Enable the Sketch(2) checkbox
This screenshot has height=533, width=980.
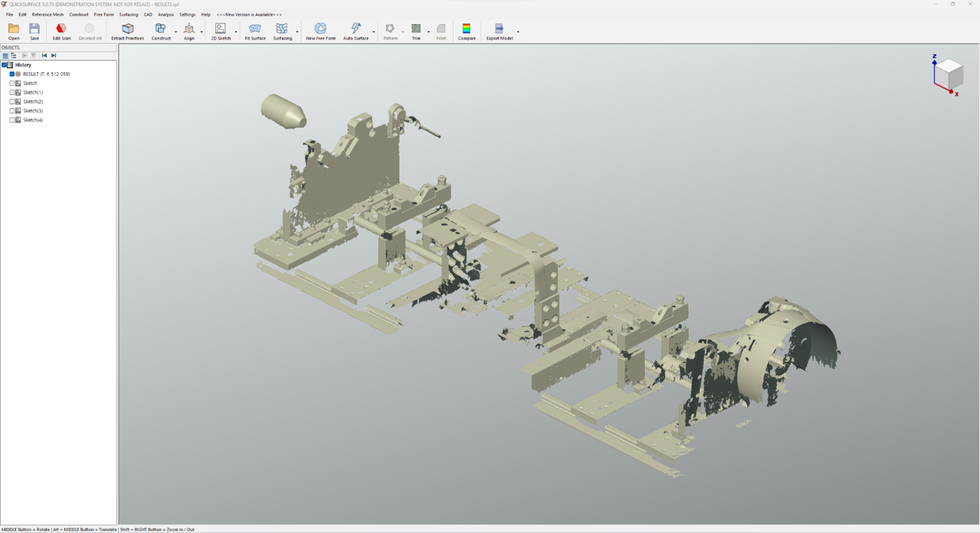pyautogui.click(x=12, y=102)
